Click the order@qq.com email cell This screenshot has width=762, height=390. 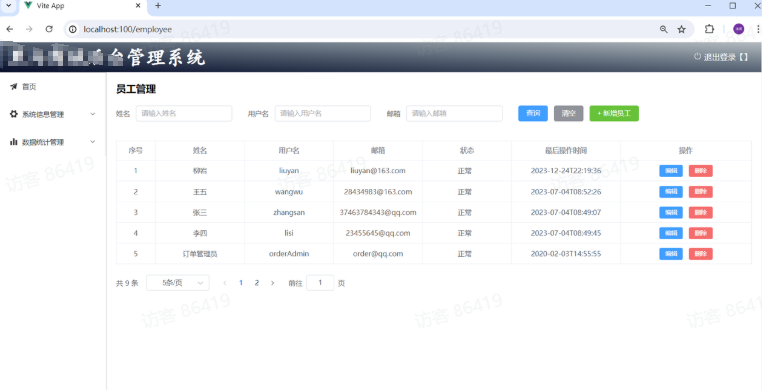click(x=378, y=254)
